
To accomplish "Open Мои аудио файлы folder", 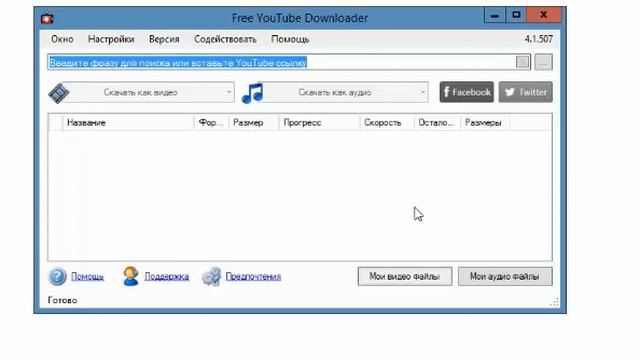I will (505, 277).
